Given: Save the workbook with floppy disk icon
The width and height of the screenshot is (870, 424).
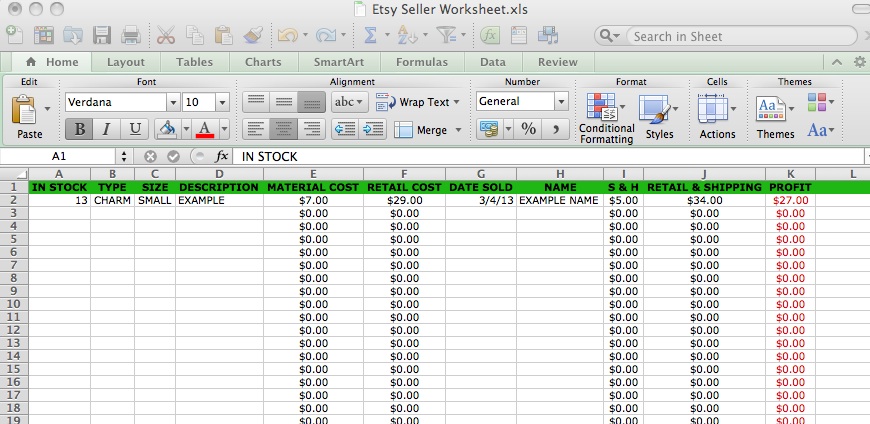Looking at the screenshot, I should click(x=102, y=36).
